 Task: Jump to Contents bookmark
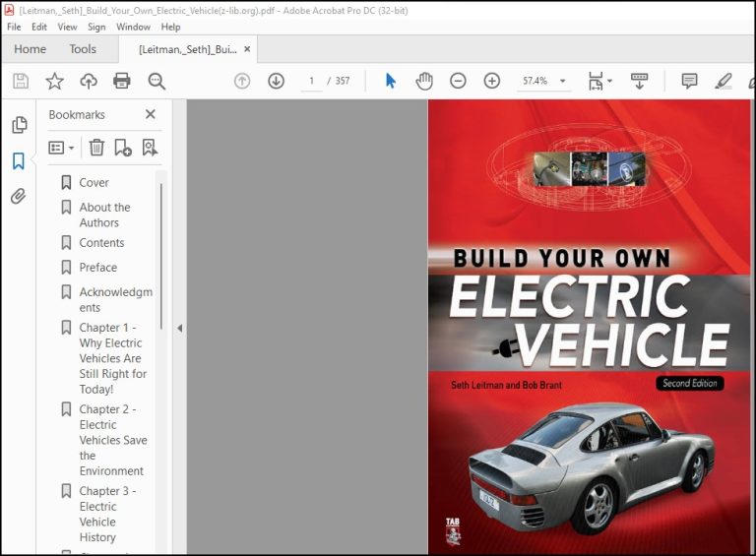[101, 243]
